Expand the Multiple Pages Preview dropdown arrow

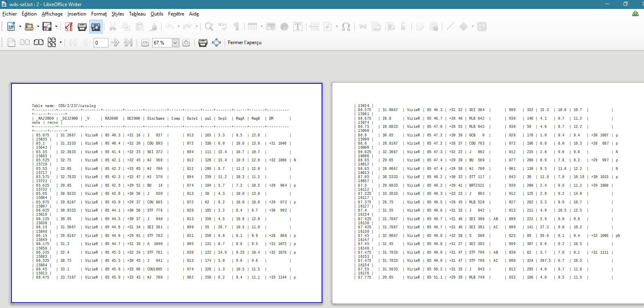pyautogui.click(x=61, y=42)
